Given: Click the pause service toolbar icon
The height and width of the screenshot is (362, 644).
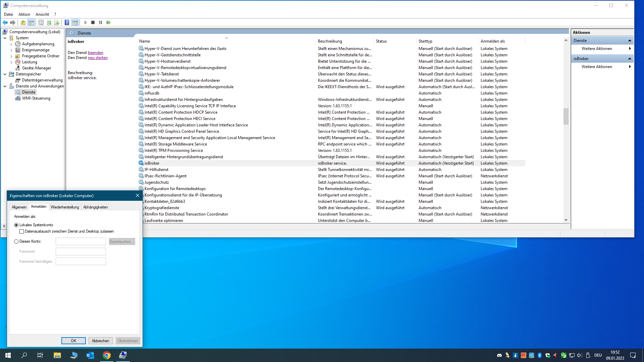Looking at the screenshot, I should coord(101,22).
